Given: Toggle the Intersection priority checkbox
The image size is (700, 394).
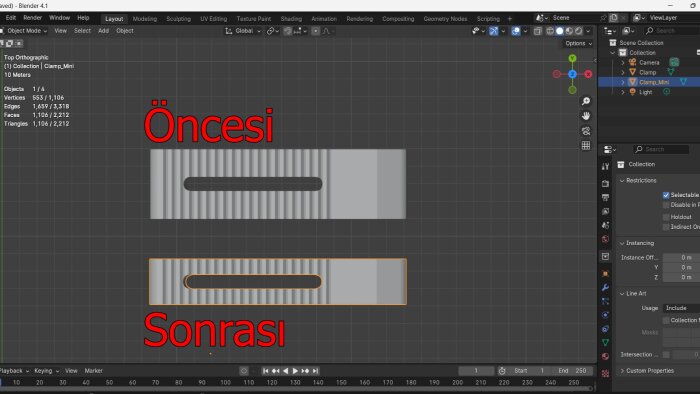Looking at the screenshot, I should click(x=666, y=355).
